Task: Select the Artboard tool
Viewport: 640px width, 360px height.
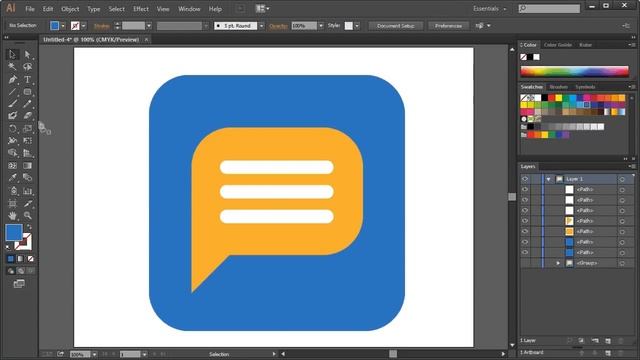Action: (12, 203)
